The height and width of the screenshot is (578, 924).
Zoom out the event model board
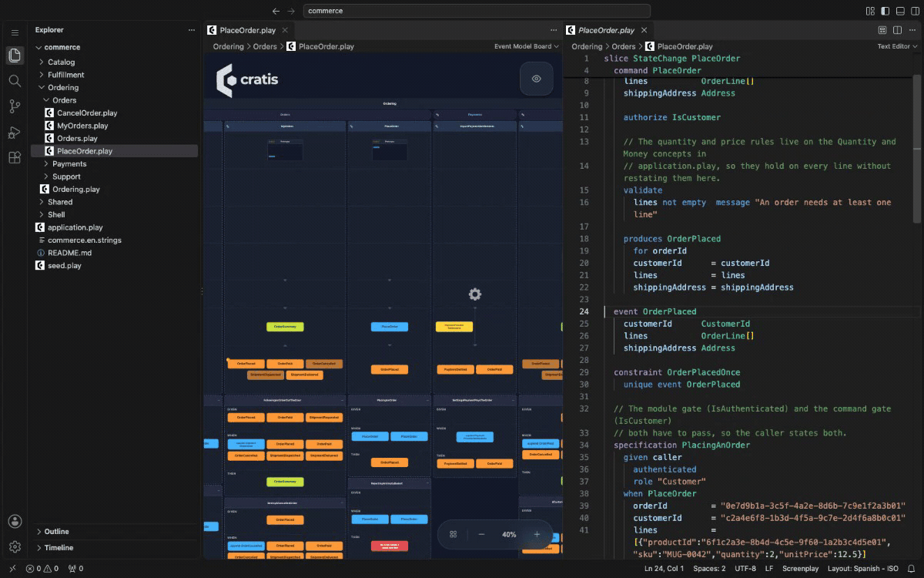coord(481,534)
